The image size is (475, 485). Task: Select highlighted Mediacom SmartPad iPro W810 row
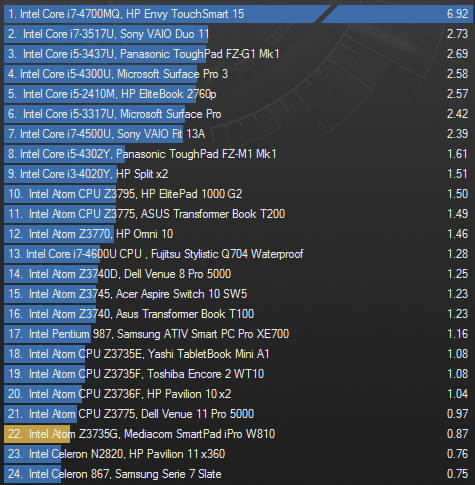click(238, 434)
